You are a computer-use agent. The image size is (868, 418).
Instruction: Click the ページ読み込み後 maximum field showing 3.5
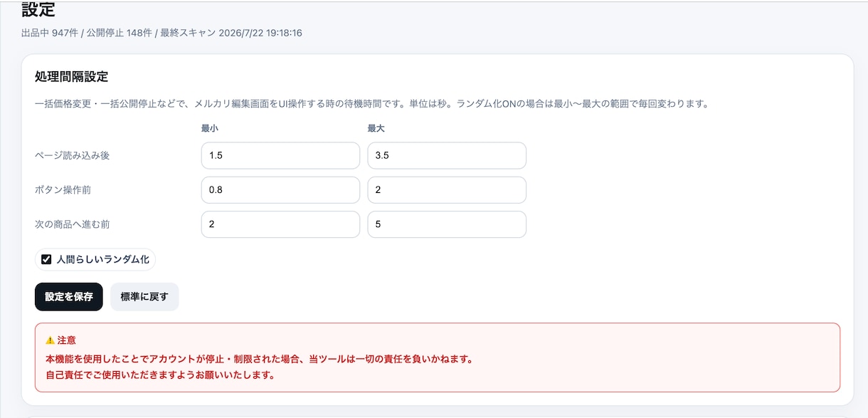coord(447,155)
